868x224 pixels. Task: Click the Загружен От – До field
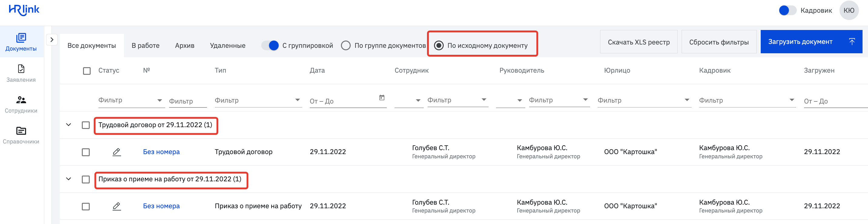click(836, 101)
